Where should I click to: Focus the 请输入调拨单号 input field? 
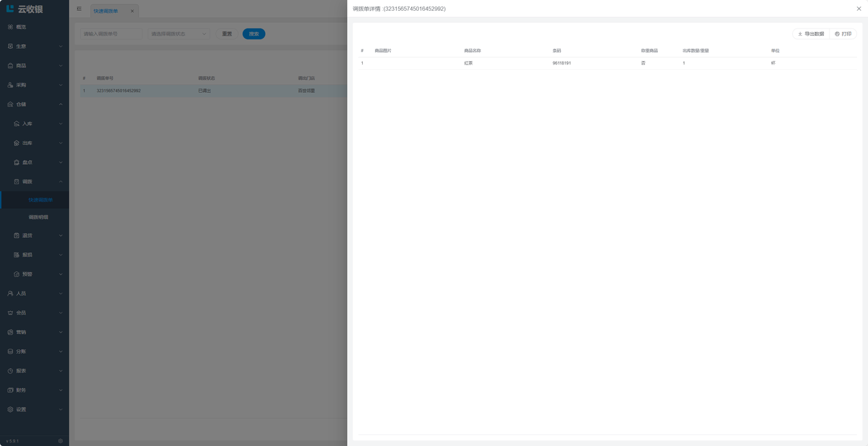pos(111,34)
